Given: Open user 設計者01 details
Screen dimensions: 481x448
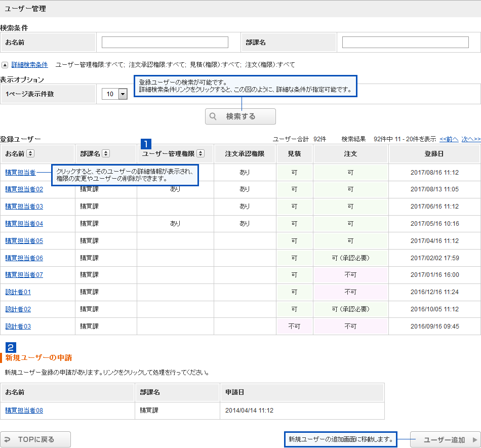Looking at the screenshot, I should coord(18,292).
